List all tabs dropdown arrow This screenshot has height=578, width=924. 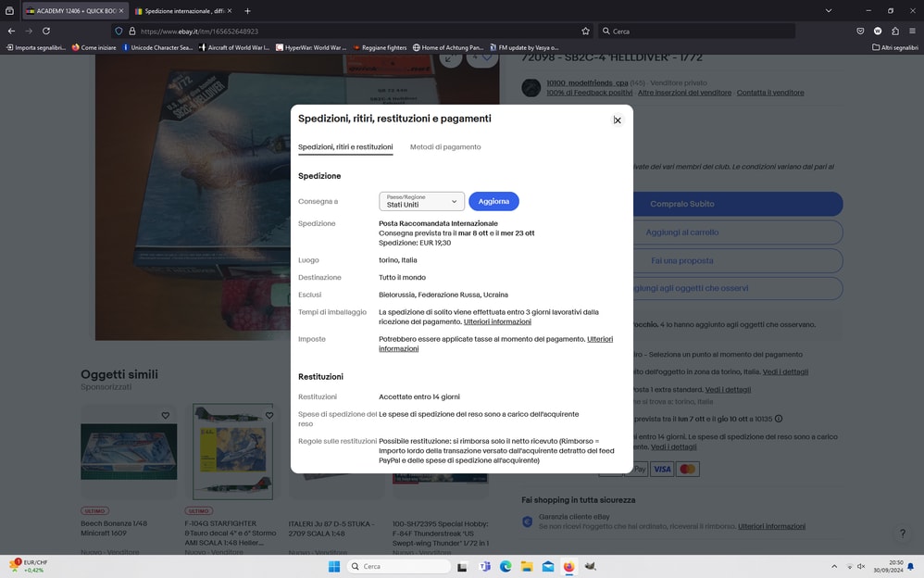[828, 10]
